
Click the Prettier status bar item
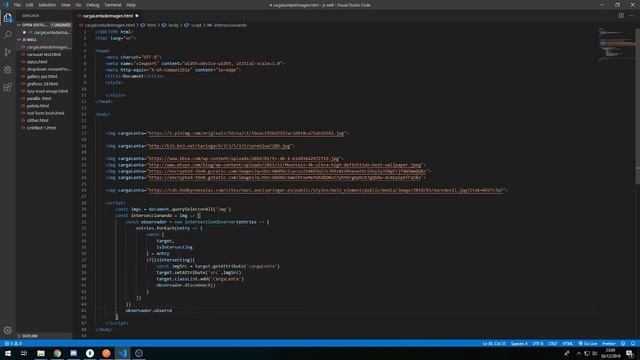pos(609,344)
